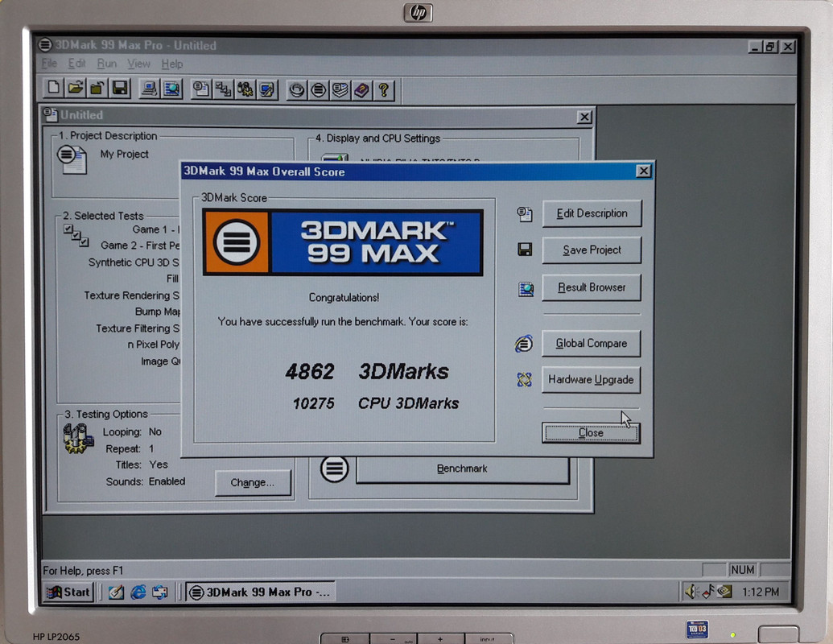
Task: Click the round 3DMark logo toolbar icon
Action: (318, 90)
